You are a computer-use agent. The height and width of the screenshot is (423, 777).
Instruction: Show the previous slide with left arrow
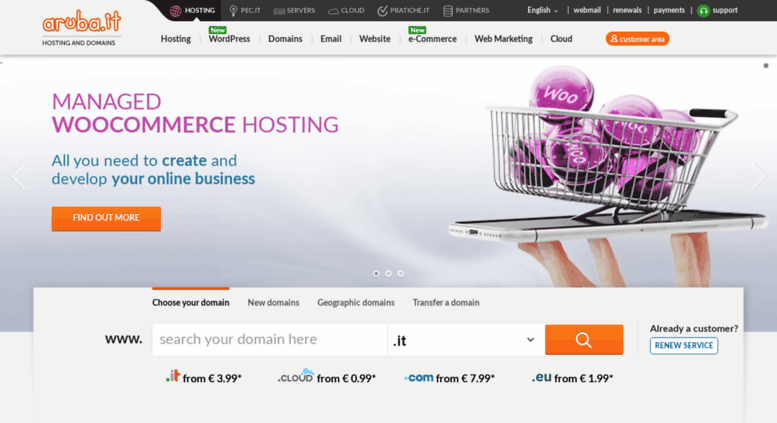point(19,176)
